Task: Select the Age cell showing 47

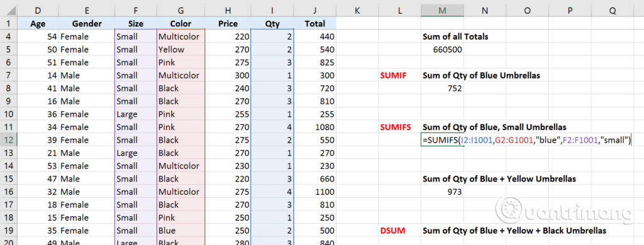Action: (x=38, y=179)
